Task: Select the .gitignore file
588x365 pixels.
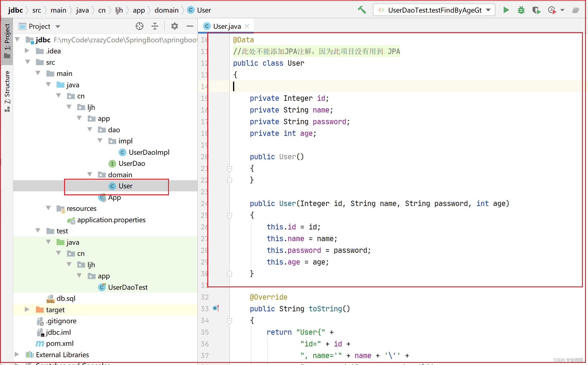Action: [57, 321]
